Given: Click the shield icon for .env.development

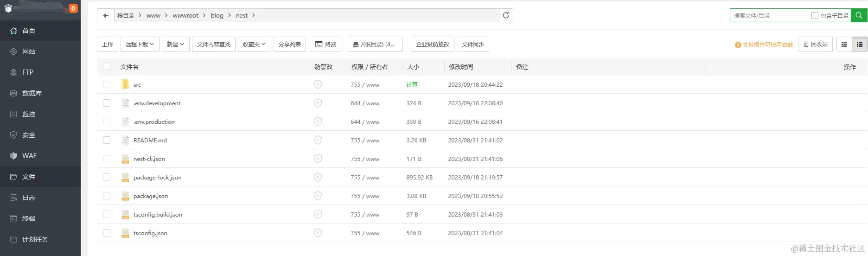Looking at the screenshot, I should coord(318,103).
